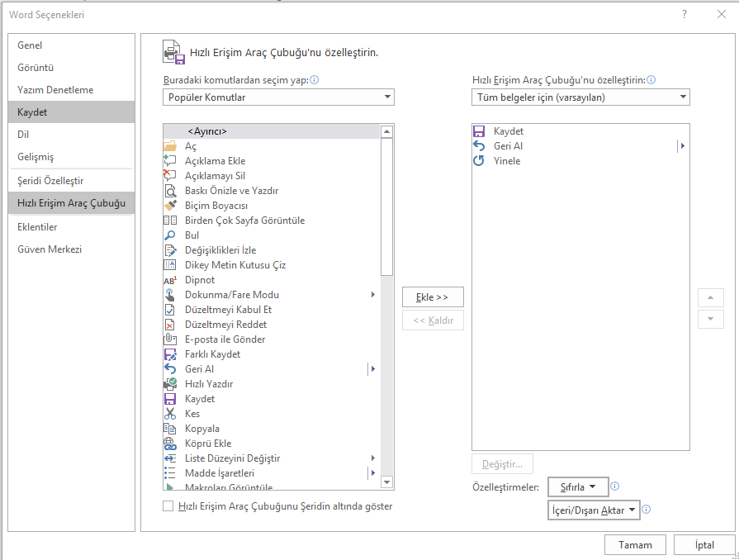Screen dimensions: 739x560
Task: Select the Biçim Boyacısı paintbrush icon
Action: [170, 206]
